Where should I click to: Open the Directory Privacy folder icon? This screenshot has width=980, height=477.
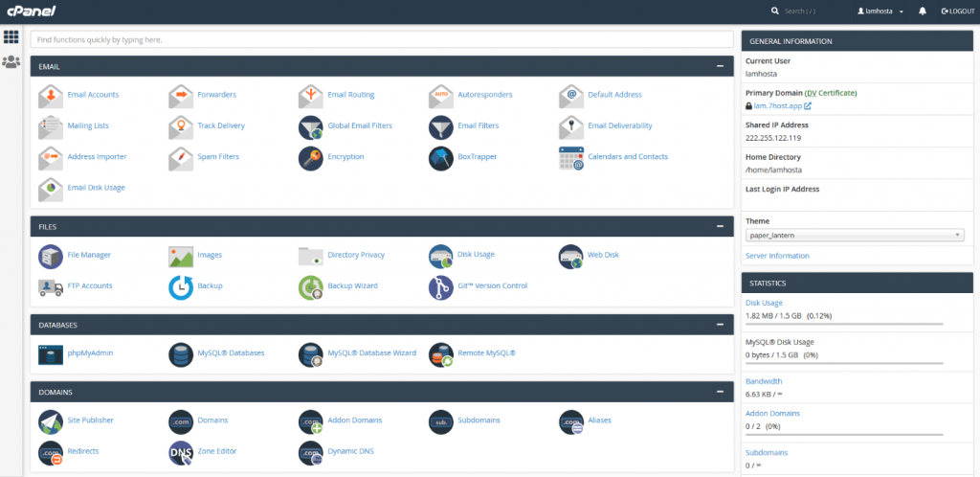[311, 257]
